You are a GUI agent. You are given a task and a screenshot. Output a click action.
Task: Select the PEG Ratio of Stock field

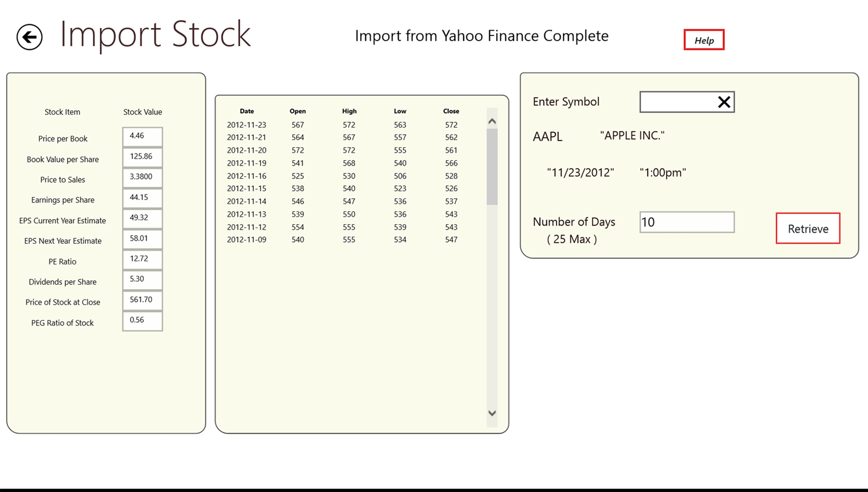point(142,320)
